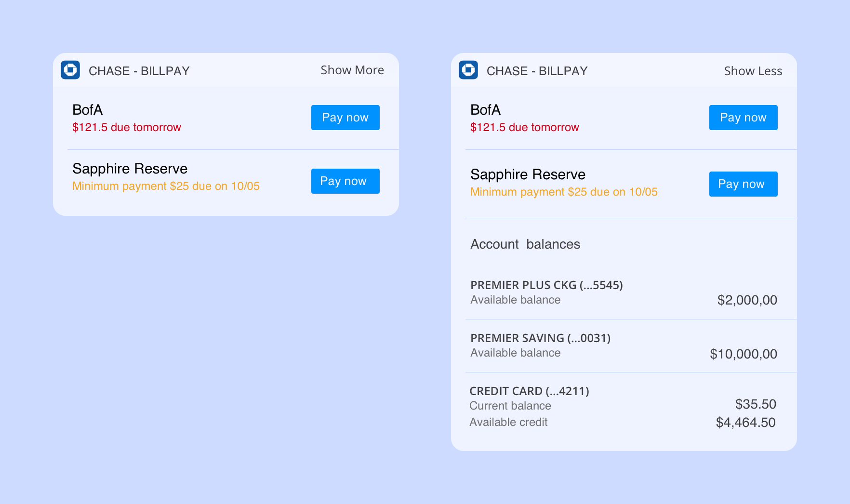
Task: Click the Account balances heading
Action: point(525,244)
